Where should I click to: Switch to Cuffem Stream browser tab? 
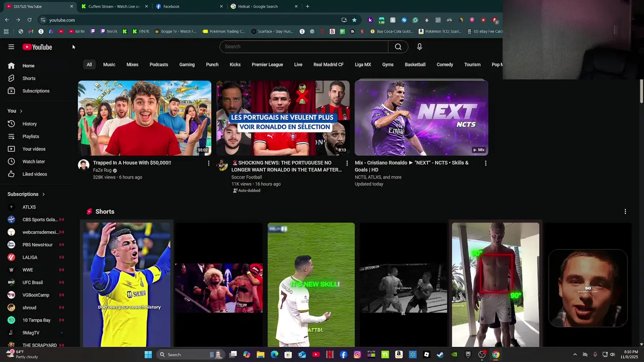[x=114, y=7]
